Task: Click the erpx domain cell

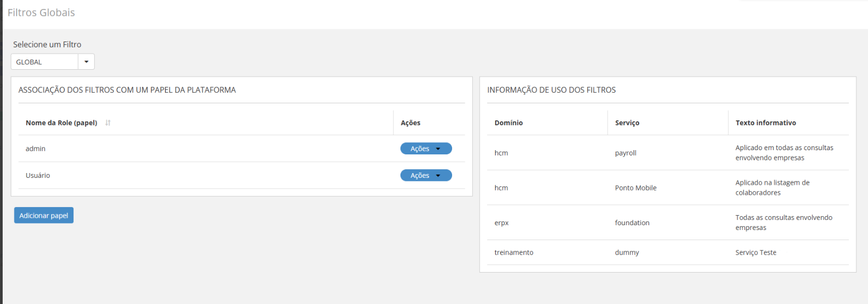Action: coord(501,223)
